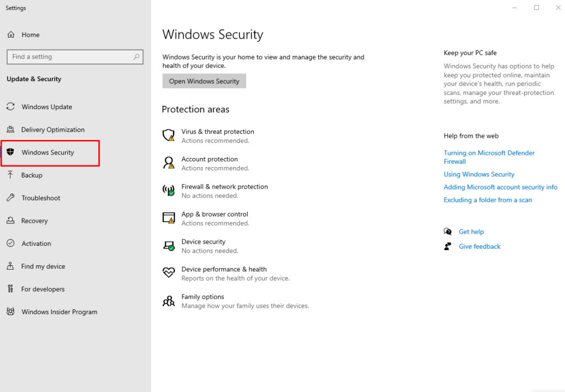565x392 pixels.
Task: Click the App & browser control window icon
Action: tap(168, 218)
